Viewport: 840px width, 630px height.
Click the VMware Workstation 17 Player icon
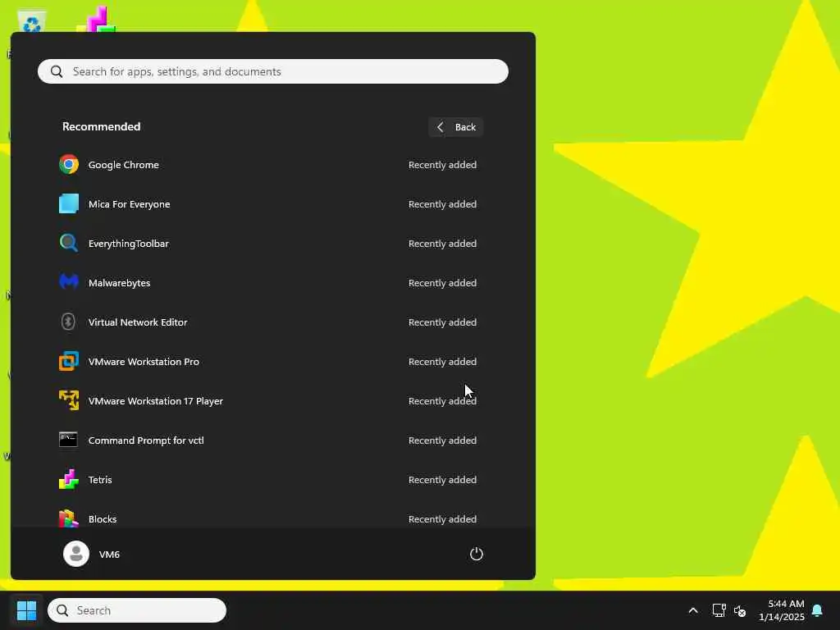click(69, 400)
